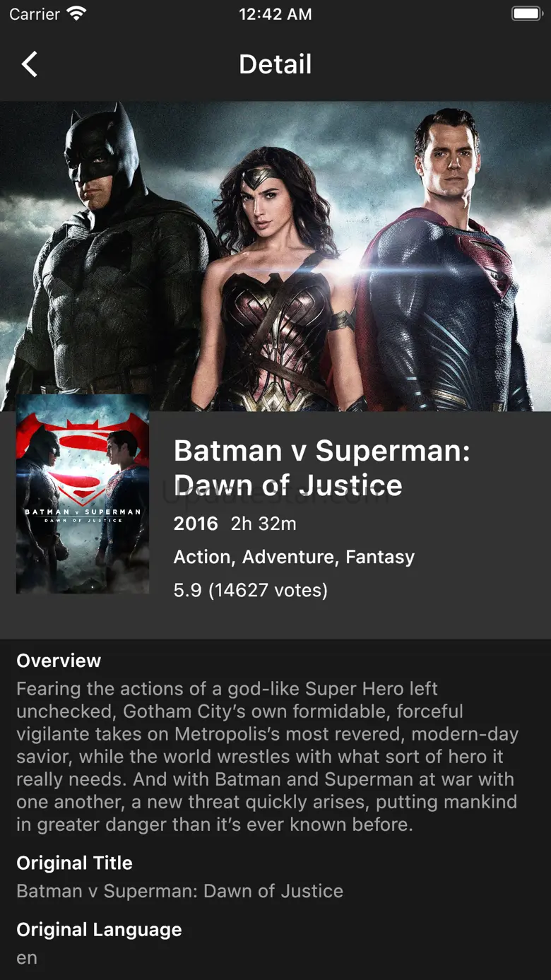Viewport: 551px width, 980px height.
Task: Tap the large backdrop banner image
Action: coord(275,256)
